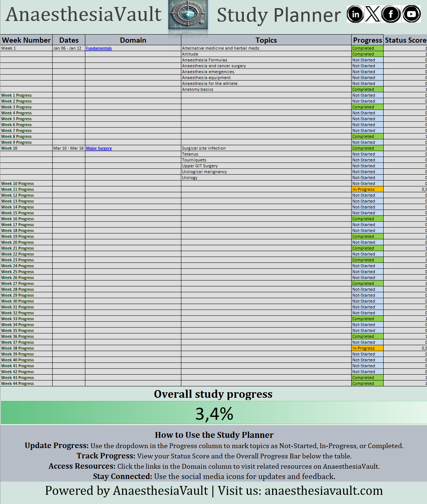Select the Week 33 Progress row label
The width and height of the screenshot is (427, 504).
click(26, 319)
